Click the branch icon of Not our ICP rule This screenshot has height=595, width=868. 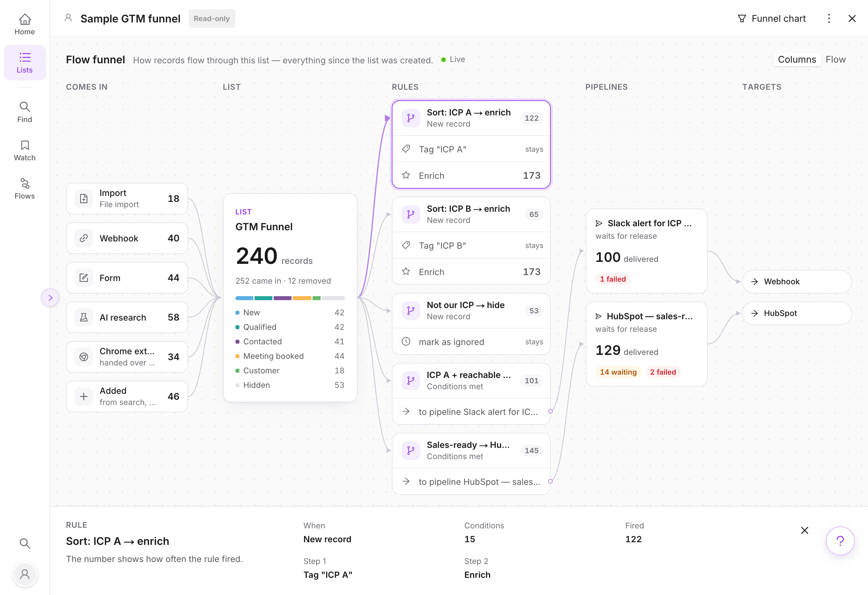point(411,311)
